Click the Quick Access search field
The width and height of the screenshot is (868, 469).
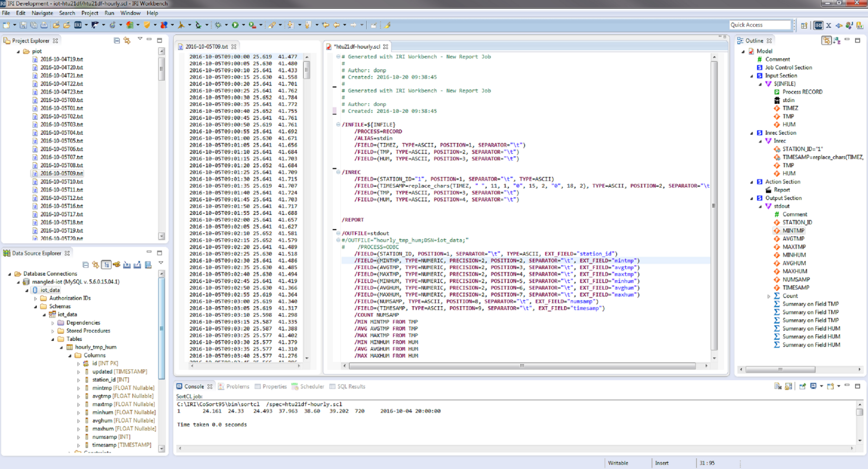click(760, 25)
